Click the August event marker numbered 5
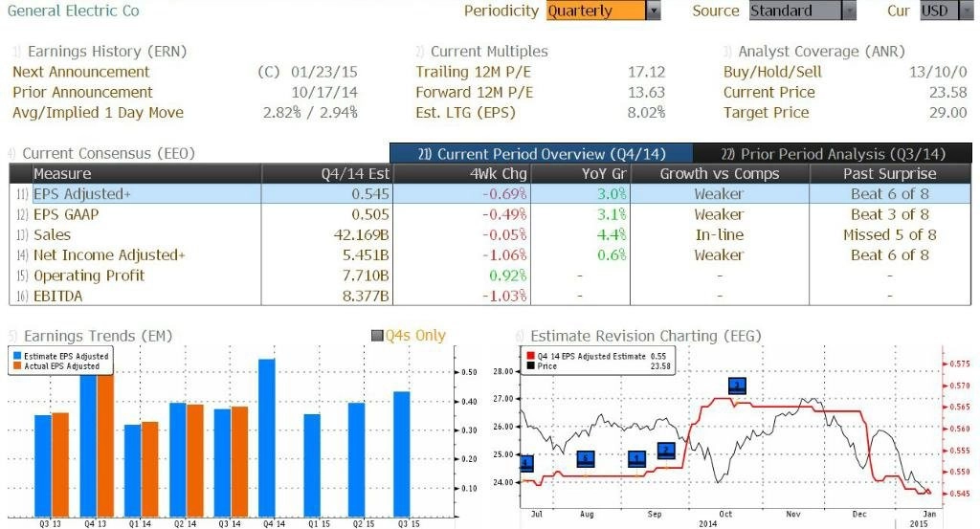Viewport: 980px width, 529px height. tap(586, 459)
